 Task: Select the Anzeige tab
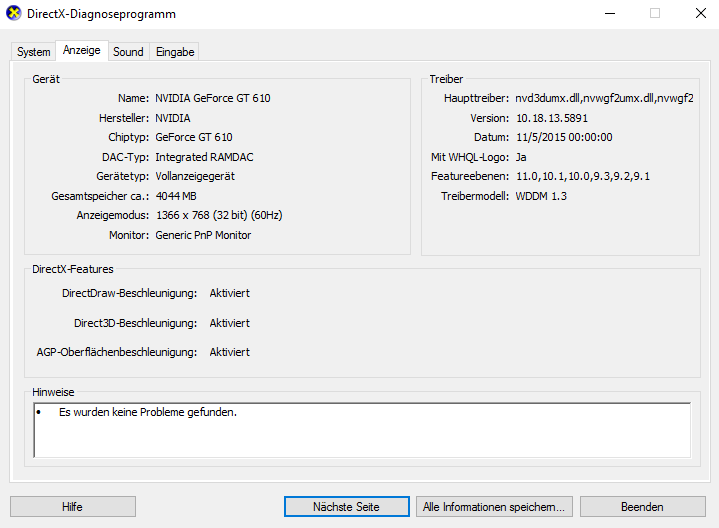(81, 51)
